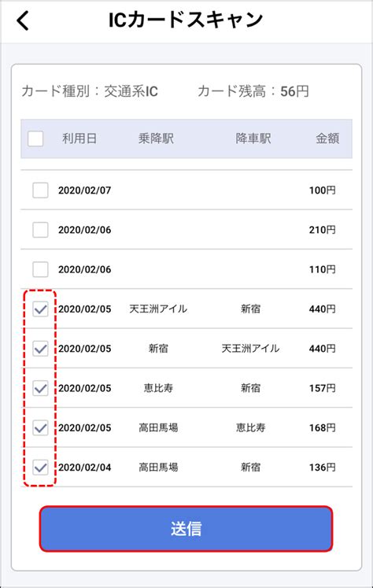Select the 金額 column header
The image size is (373, 588).
click(327, 139)
